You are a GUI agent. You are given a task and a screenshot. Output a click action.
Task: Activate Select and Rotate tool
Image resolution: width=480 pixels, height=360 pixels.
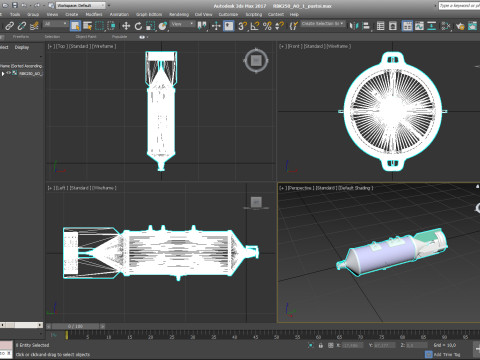(x=138, y=26)
